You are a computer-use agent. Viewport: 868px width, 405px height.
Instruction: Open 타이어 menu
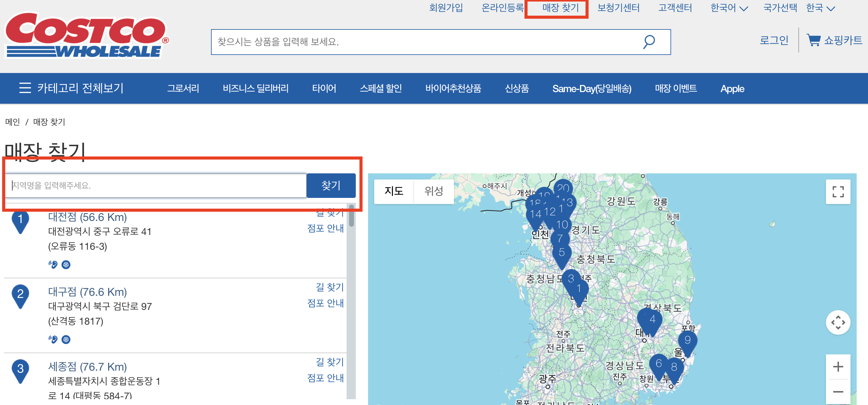[324, 88]
